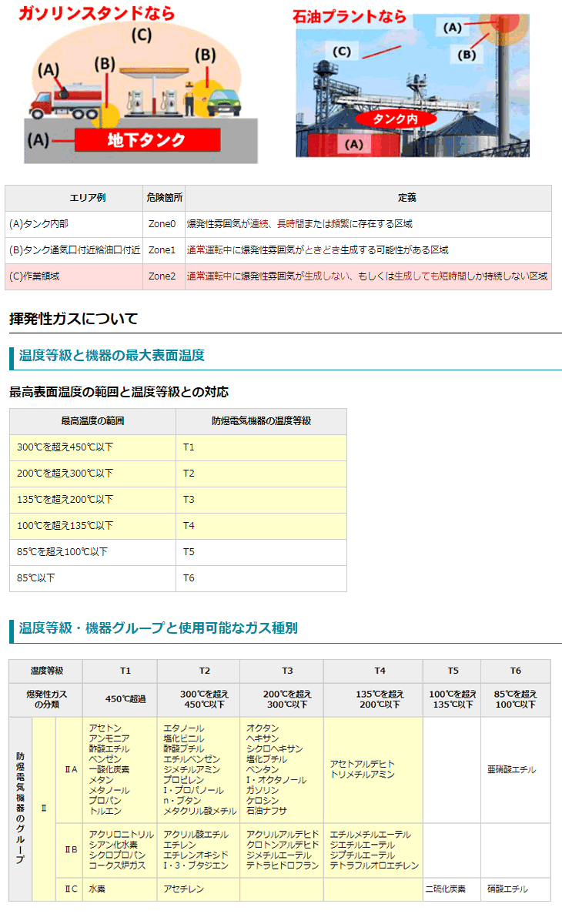
Task: Click the T6 cell beside 85℃以下
Action: tap(261, 577)
